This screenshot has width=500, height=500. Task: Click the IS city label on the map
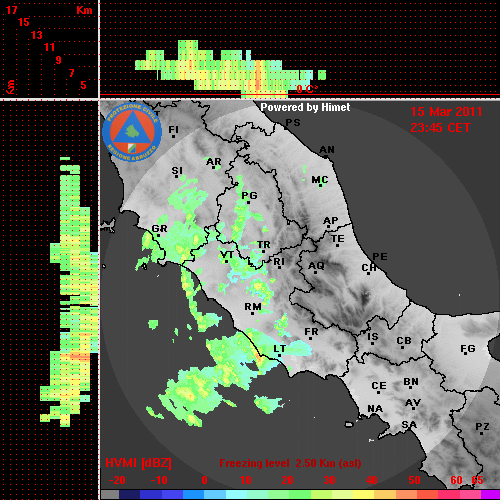pyautogui.click(x=373, y=337)
